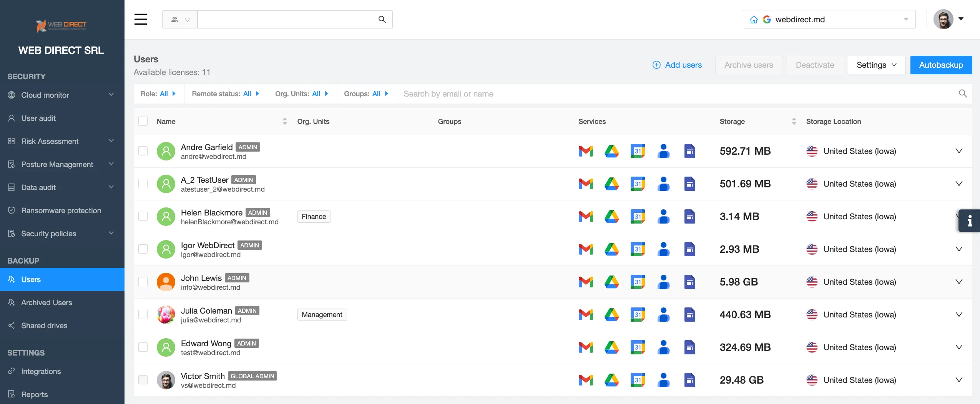Select the checkbox next to Helen Blackmore
980x404 pixels.
coord(143,216)
